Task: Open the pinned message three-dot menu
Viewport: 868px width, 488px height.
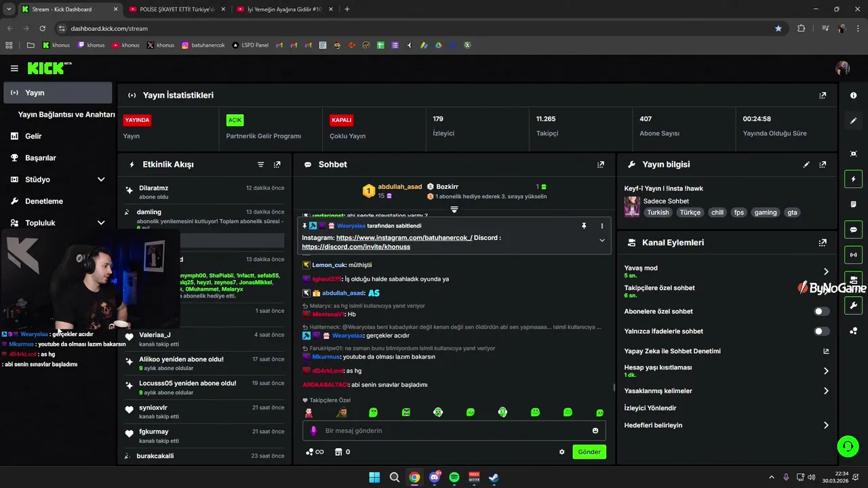Action: click(x=601, y=226)
